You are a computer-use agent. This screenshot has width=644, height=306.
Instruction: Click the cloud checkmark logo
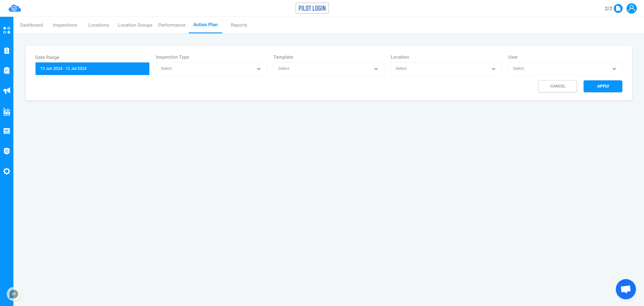coord(15,8)
